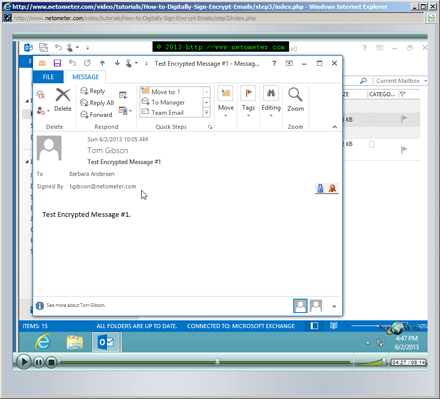Viewport: 440px width, 399px height.
Task: Open Zoom magnifier tool
Action: (x=295, y=100)
